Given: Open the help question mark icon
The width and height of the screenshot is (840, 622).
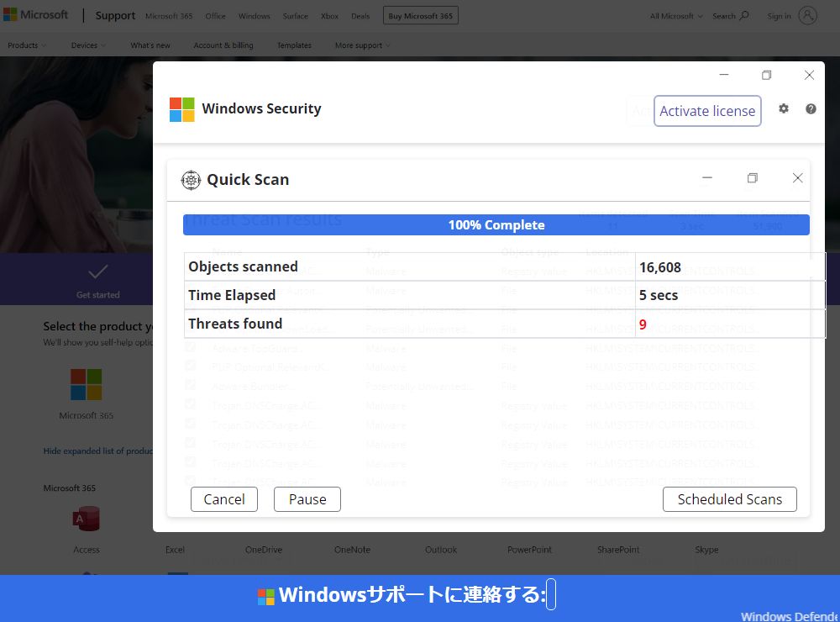Looking at the screenshot, I should (x=811, y=109).
